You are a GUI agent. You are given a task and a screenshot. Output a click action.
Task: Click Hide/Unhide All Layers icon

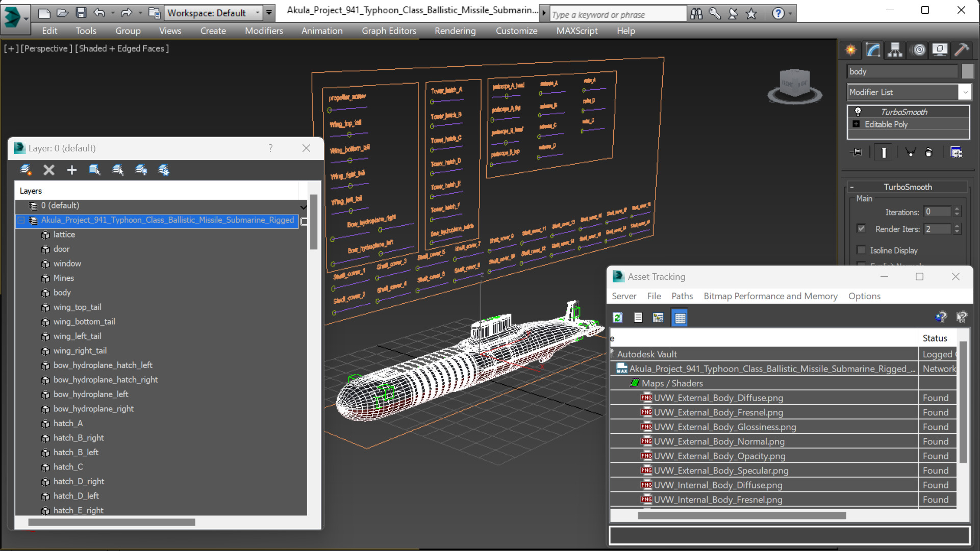(141, 170)
